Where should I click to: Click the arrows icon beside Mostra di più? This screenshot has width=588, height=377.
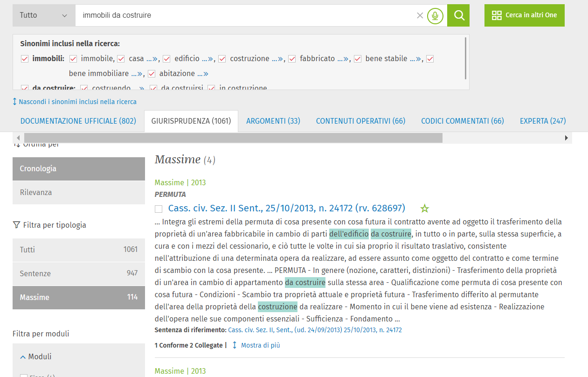coord(235,345)
